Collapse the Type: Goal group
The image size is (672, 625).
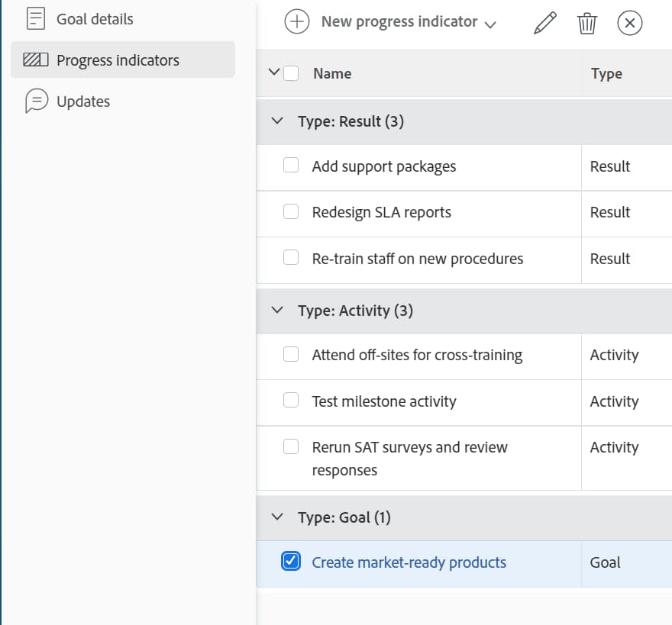(277, 517)
